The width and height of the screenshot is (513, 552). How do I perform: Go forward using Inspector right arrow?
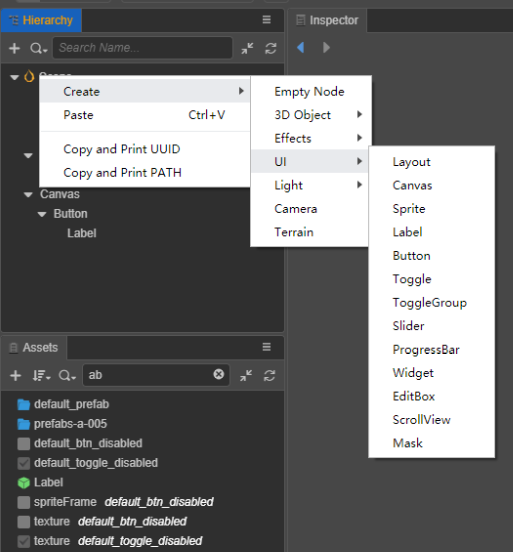[x=326, y=47]
